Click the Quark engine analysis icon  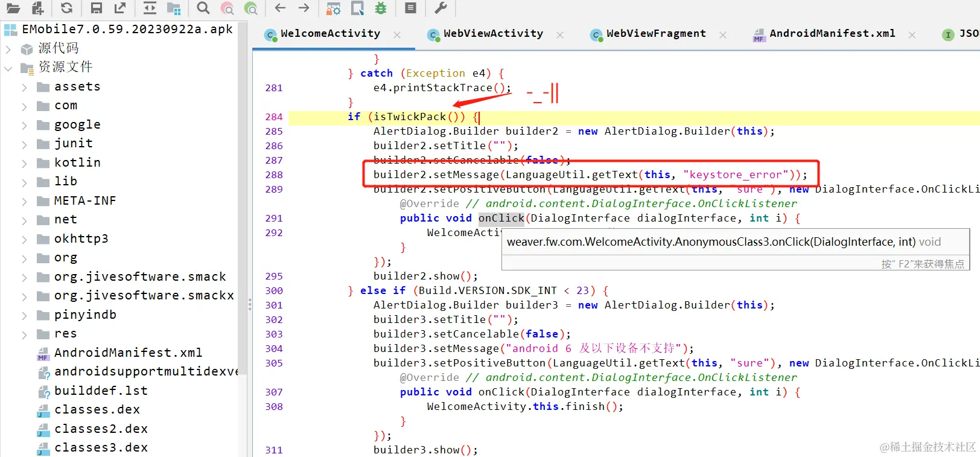click(358, 8)
